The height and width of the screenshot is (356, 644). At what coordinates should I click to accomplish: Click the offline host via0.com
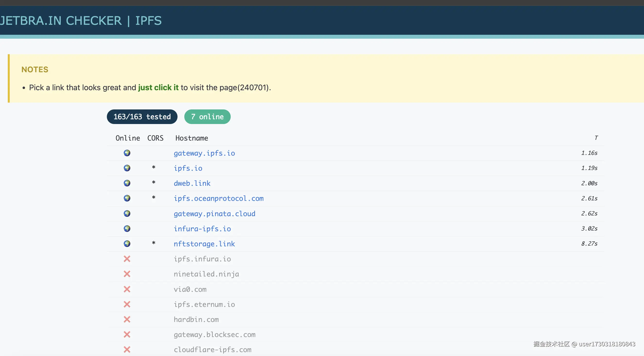click(x=190, y=289)
